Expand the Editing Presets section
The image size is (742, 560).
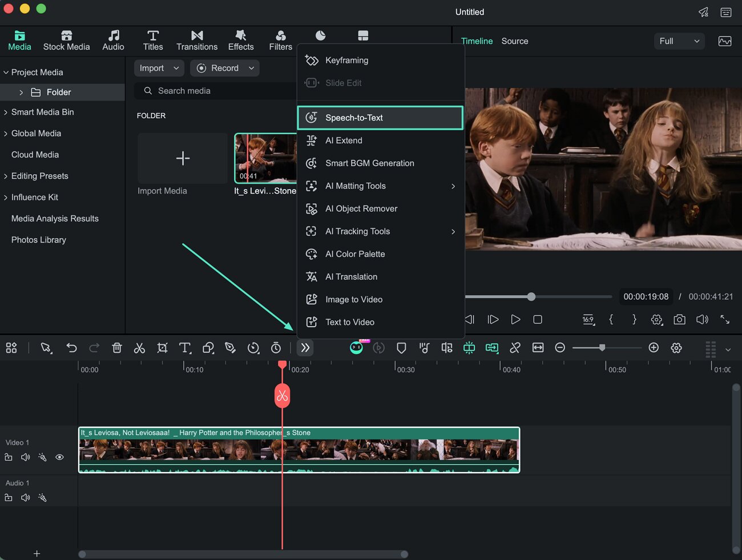[6, 176]
